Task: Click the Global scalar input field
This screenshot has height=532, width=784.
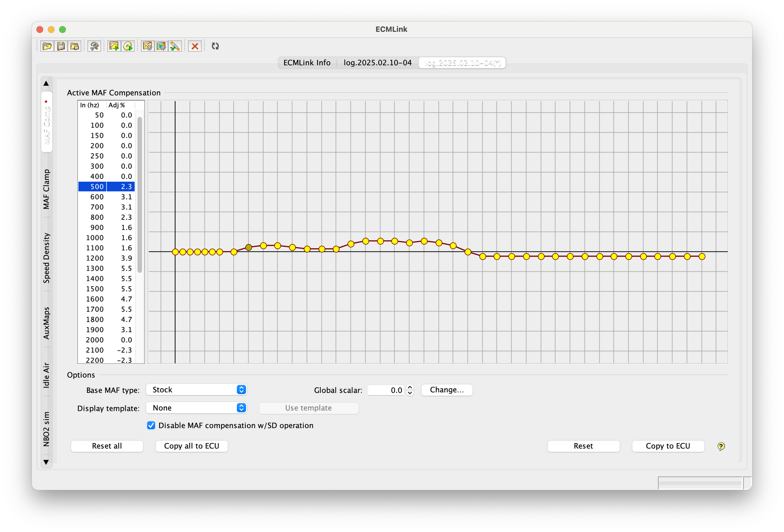Action: pos(386,390)
